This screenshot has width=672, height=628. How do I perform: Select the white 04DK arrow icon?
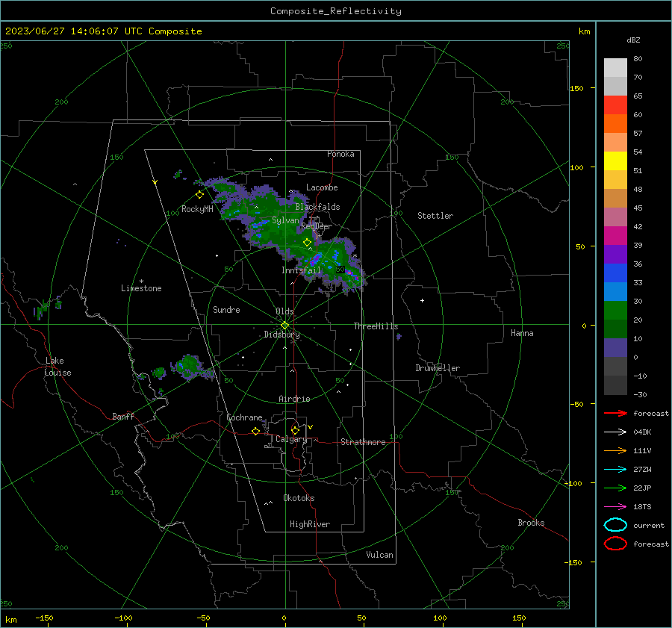(x=615, y=432)
